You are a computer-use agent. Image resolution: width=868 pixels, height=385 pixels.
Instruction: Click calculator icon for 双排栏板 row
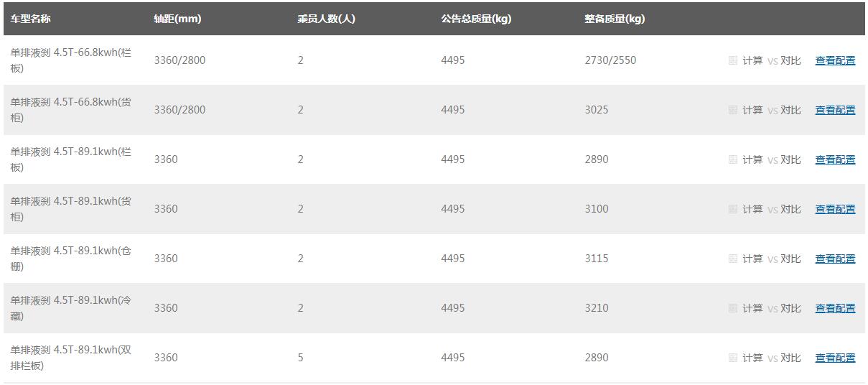point(733,358)
